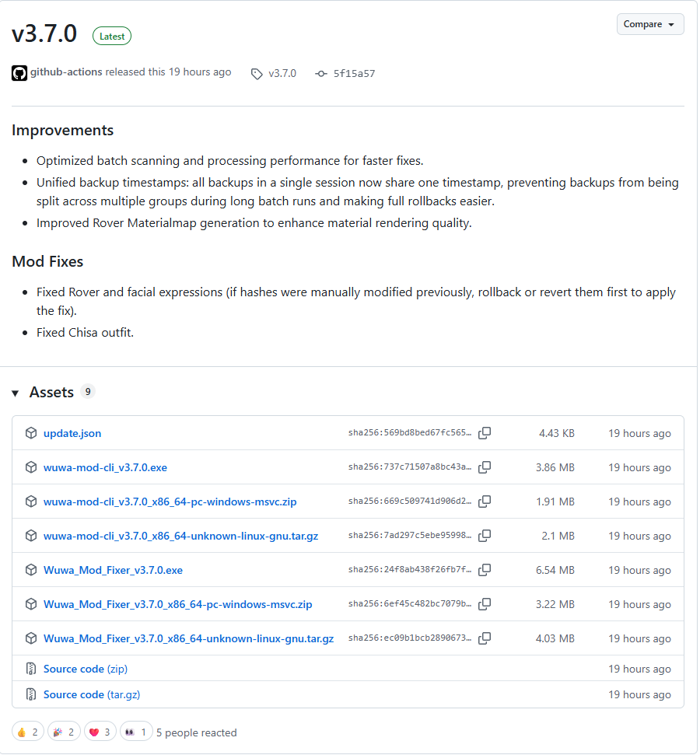This screenshot has width=700, height=755.
Task: Toggle the party popper reaction
Action: click(x=64, y=732)
